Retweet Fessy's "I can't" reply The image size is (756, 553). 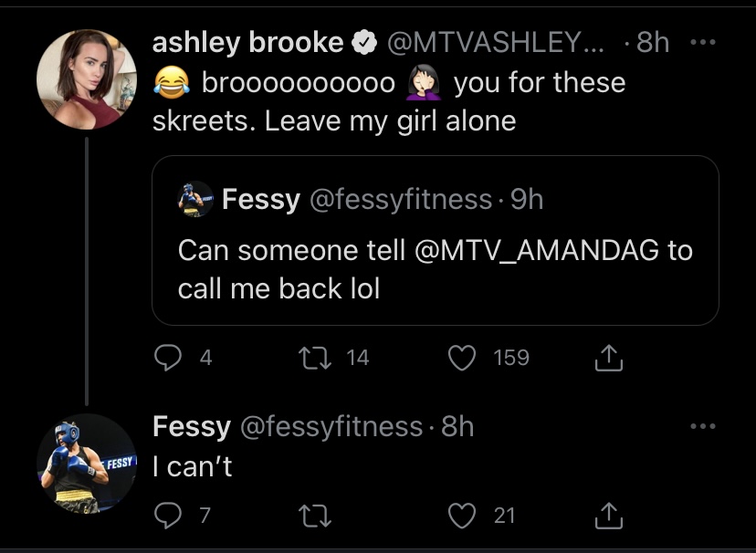pos(315,516)
